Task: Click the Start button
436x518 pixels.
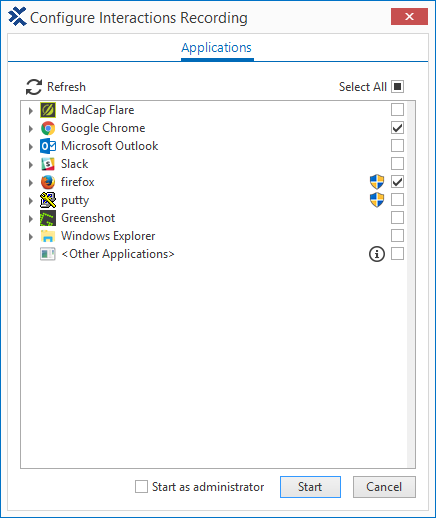Action: coord(310,487)
